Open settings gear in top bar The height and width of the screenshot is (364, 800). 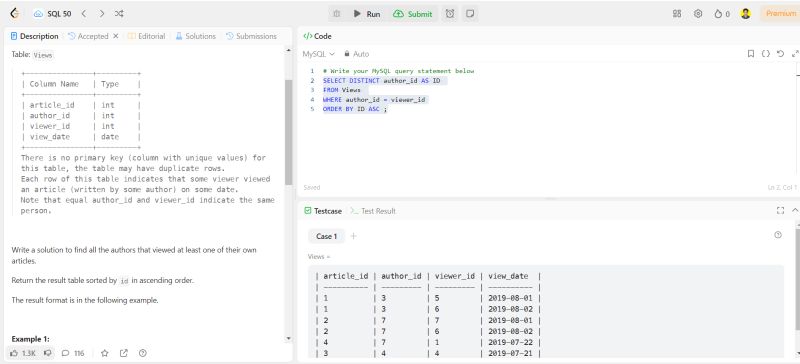coord(698,14)
